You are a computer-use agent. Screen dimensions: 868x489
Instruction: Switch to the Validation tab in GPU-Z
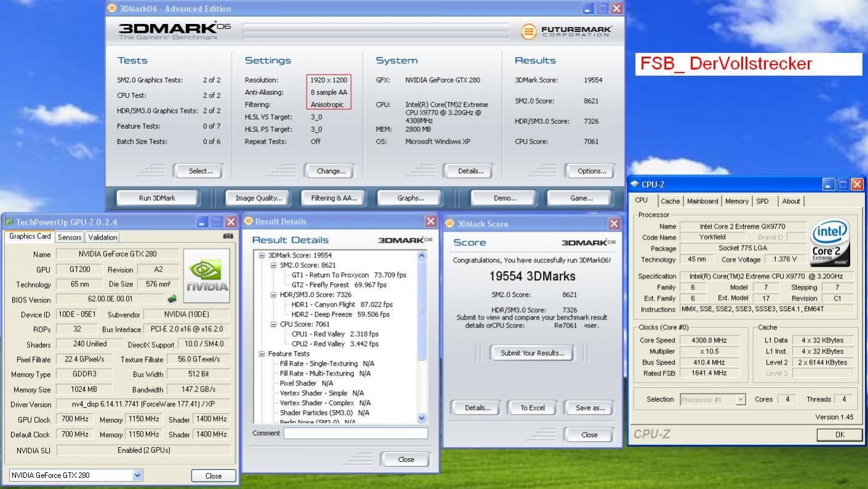coord(102,237)
